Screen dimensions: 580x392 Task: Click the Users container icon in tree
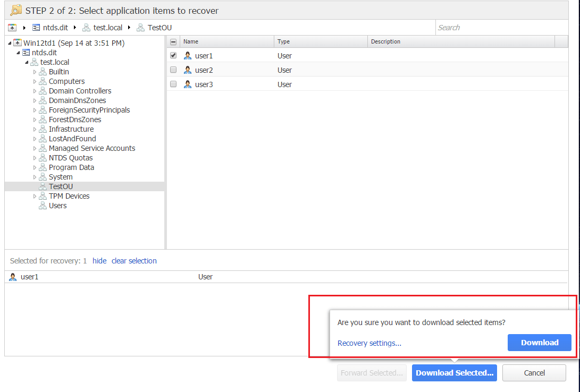pos(43,206)
